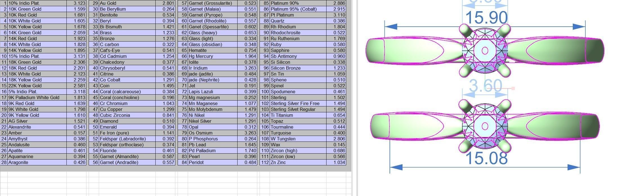Select the 'AG Silver' cell
Screen dimensions: 644x196
(37, 121)
